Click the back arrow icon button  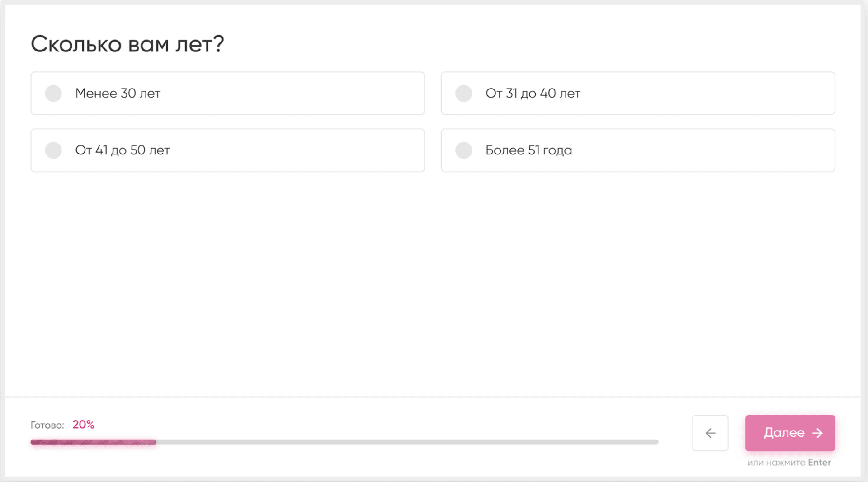click(710, 433)
